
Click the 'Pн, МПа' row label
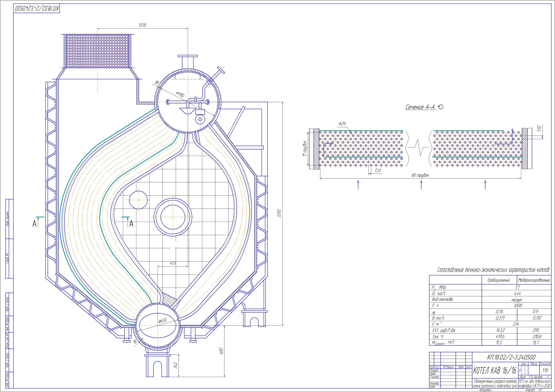coord(439,288)
